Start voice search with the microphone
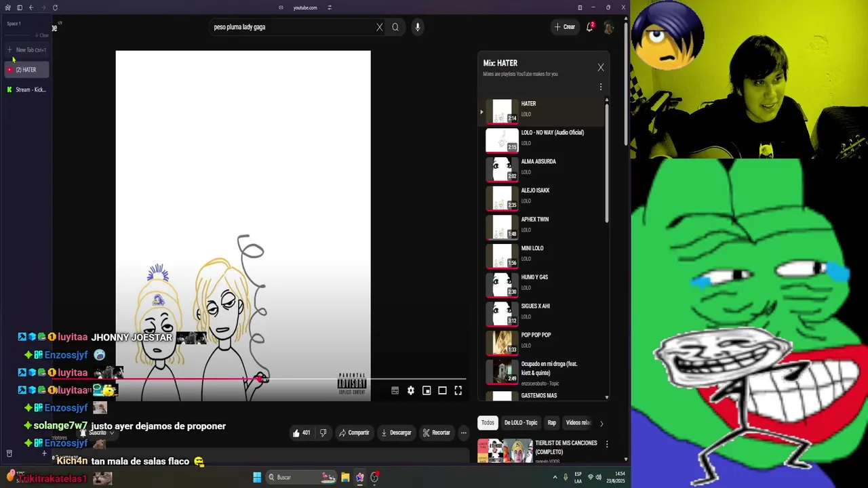Viewport: 868px width, 488px height. (418, 27)
